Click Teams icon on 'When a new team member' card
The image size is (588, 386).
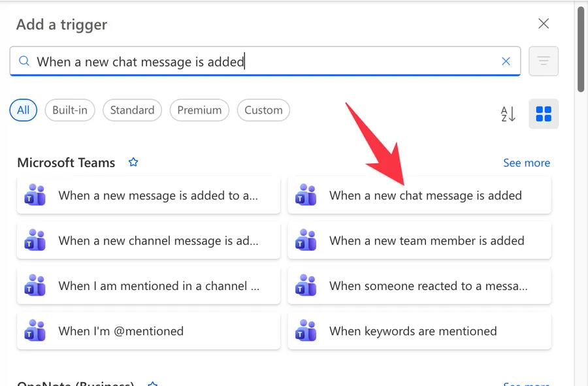306,240
